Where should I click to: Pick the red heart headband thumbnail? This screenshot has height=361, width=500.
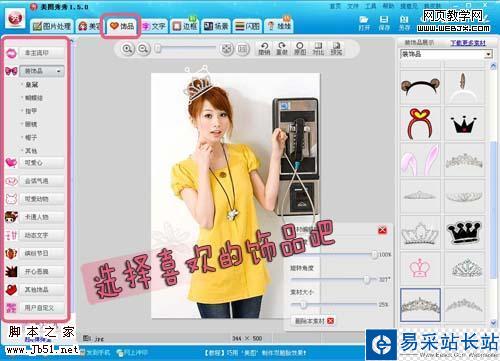tap(420, 123)
